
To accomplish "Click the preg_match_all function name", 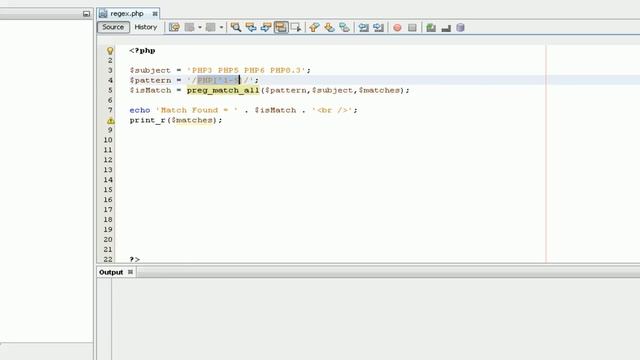I will [x=223, y=90].
